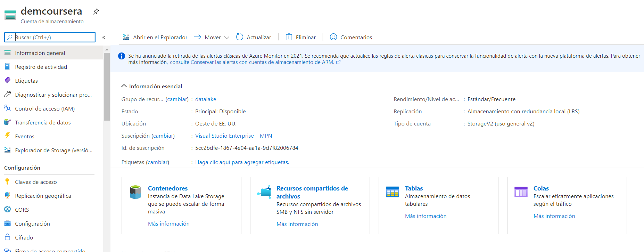Click the sidebar scrollbar thumb
Viewport: 644px width, 252px height.
107,87
